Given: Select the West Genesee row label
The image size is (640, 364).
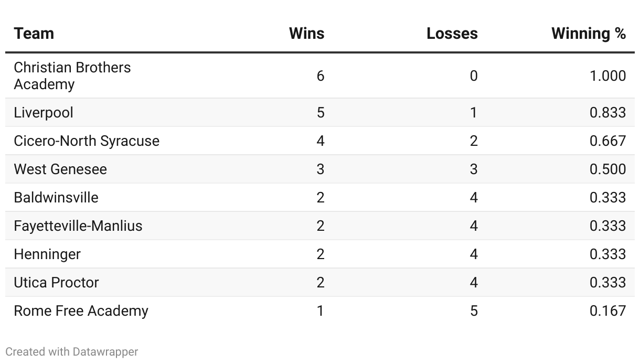Looking at the screenshot, I should click(x=60, y=169).
